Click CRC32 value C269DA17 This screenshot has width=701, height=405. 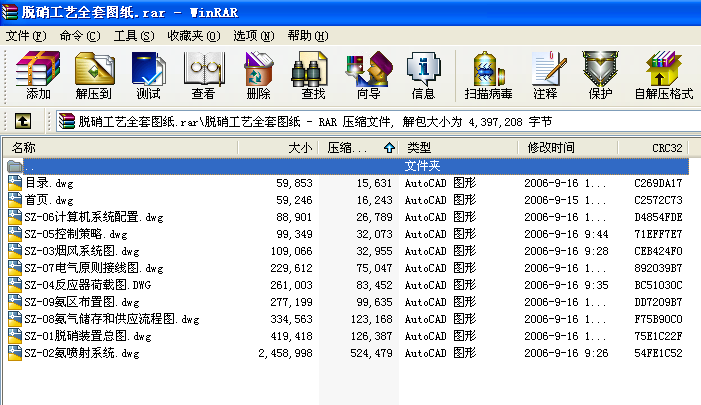click(658, 183)
